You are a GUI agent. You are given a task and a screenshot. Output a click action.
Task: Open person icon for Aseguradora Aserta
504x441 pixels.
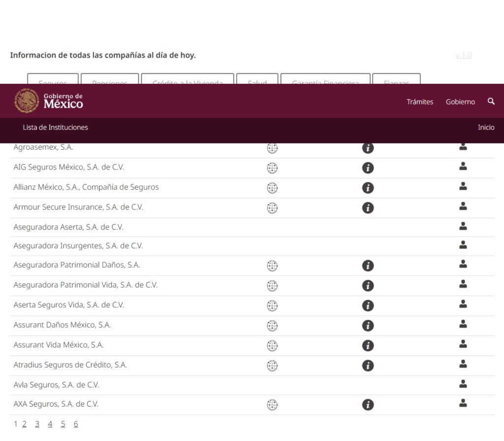tap(463, 227)
